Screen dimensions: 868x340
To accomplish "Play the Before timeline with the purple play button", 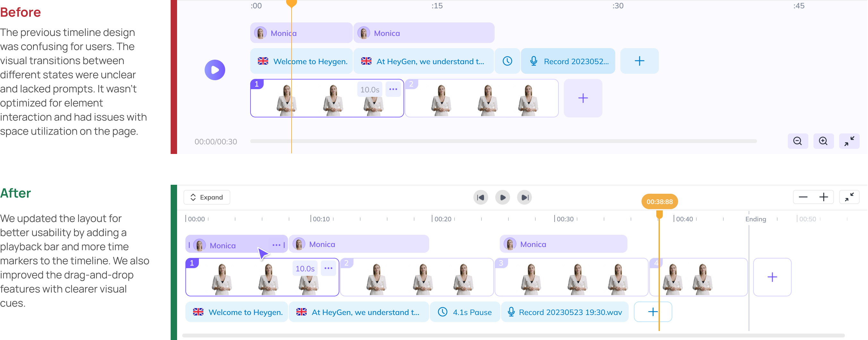I will (x=215, y=70).
